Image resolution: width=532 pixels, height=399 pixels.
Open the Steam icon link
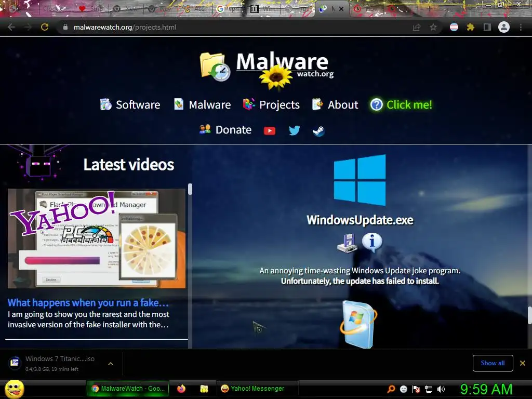coord(318,130)
